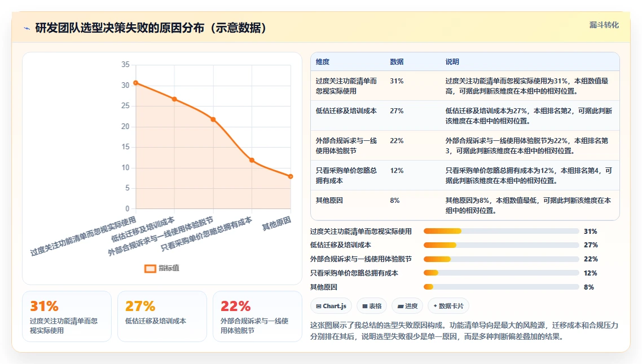Click the y-axis tick label 35
Viewport: 642px width, 364px height.
click(x=125, y=65)
